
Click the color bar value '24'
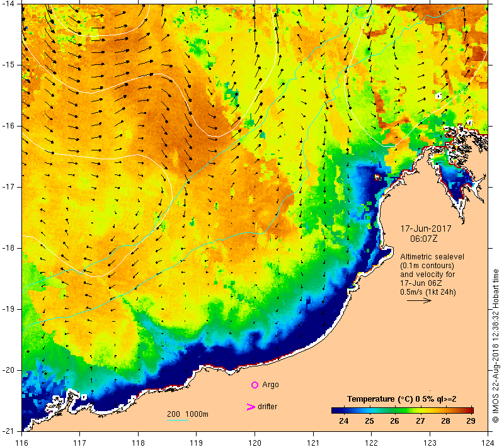[343, 421]
